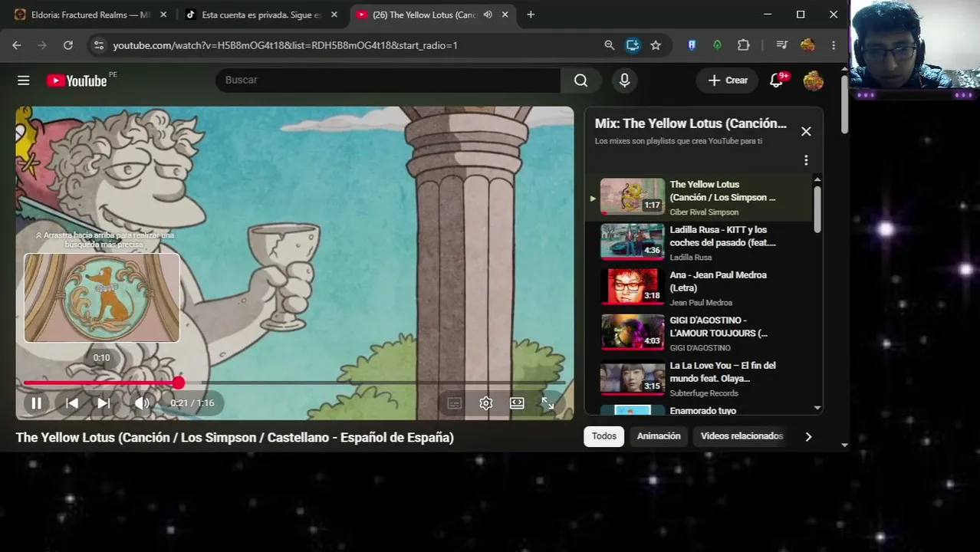Click the Ciber Rival Simpson channel name

point(704,212)
